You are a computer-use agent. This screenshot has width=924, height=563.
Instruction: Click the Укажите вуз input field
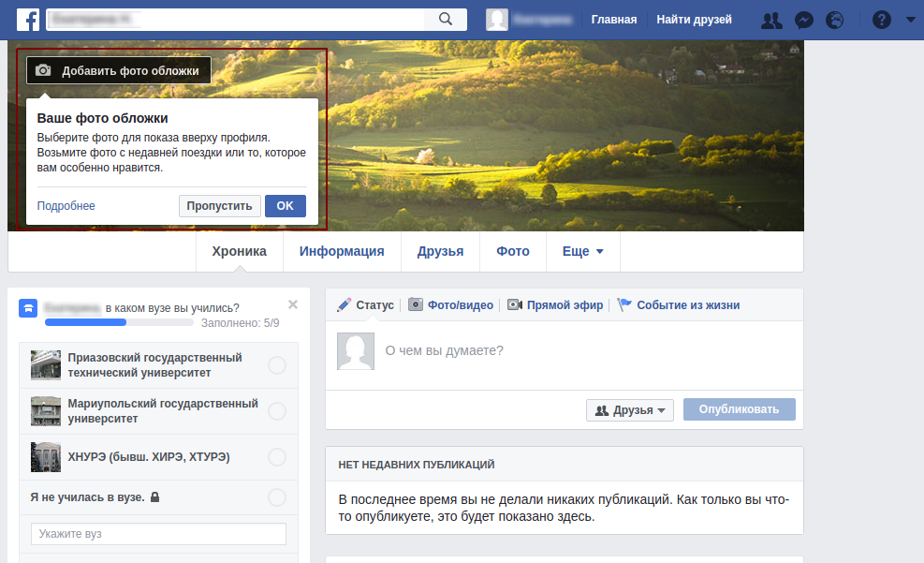click(x=158, y=534)
